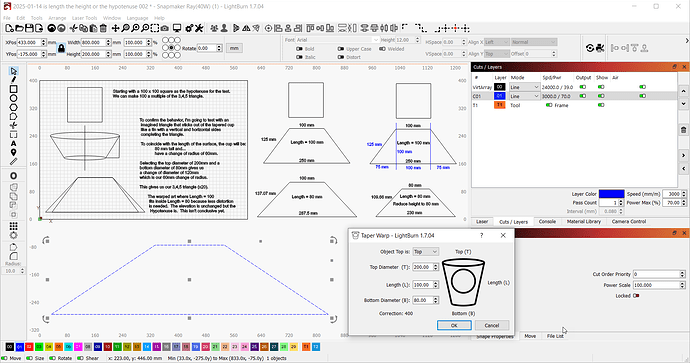Select the Position Laser pin tool
The image size is (690, 363).
(13, 153)
